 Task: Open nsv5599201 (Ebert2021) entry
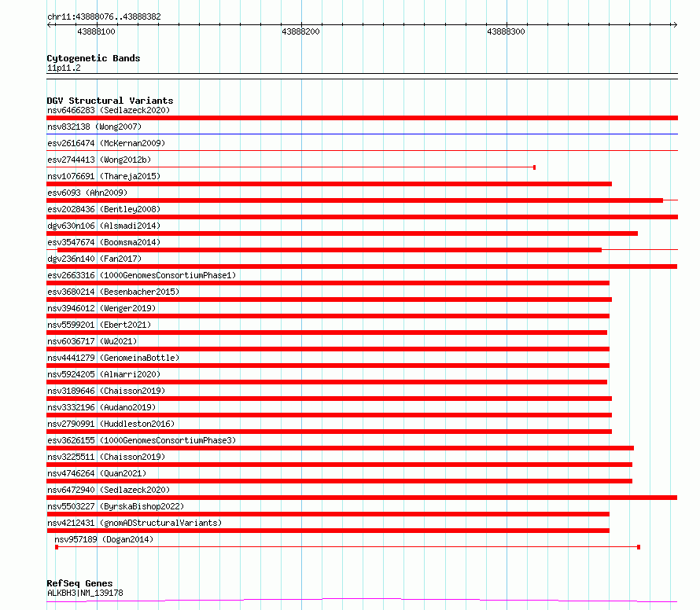click(99, 325)
